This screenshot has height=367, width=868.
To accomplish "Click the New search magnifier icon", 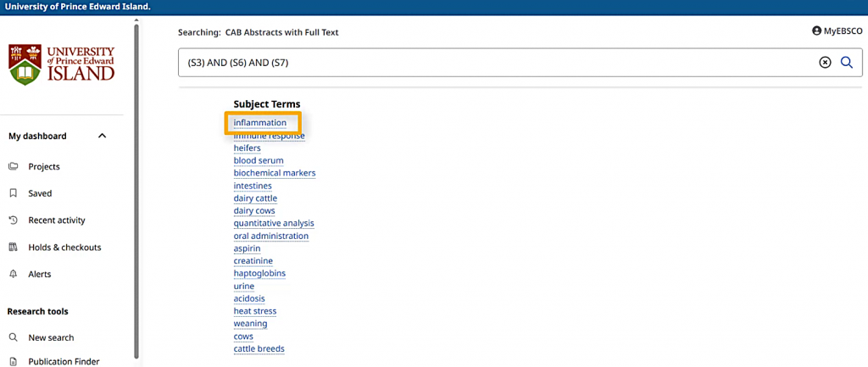I will pyautogui.click(x=13, y=337).
